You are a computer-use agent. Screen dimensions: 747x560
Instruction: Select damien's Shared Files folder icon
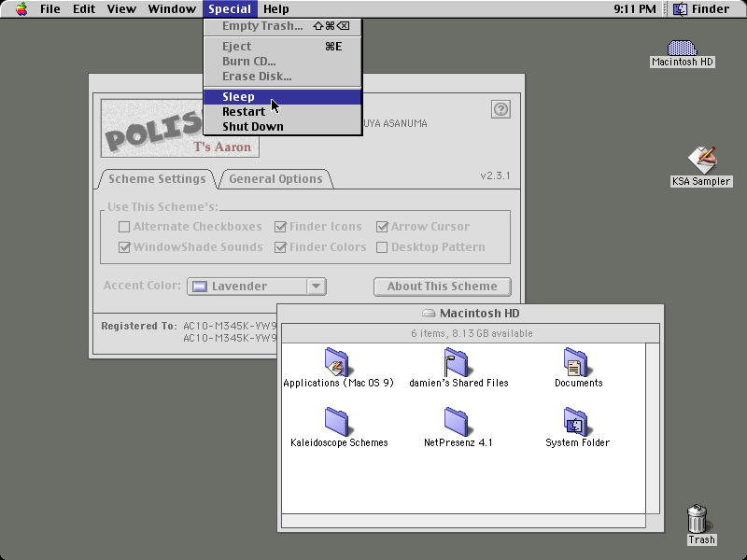[457, 362]
